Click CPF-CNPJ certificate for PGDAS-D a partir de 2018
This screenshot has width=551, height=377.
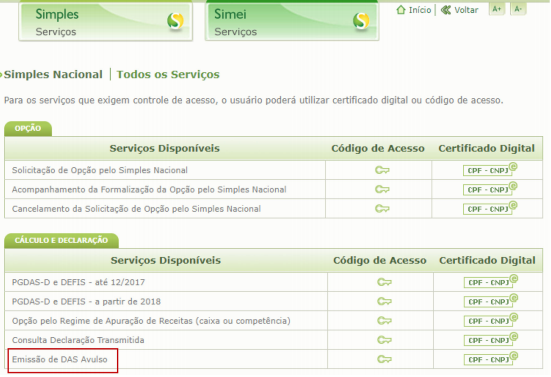[491, 301]
